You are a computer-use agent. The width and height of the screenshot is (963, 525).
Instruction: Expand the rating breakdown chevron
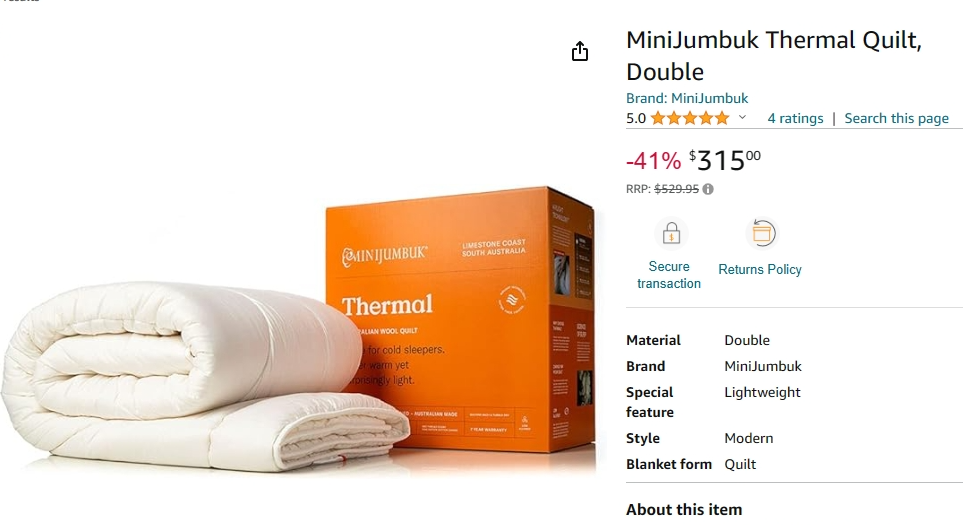pos(742,117)
